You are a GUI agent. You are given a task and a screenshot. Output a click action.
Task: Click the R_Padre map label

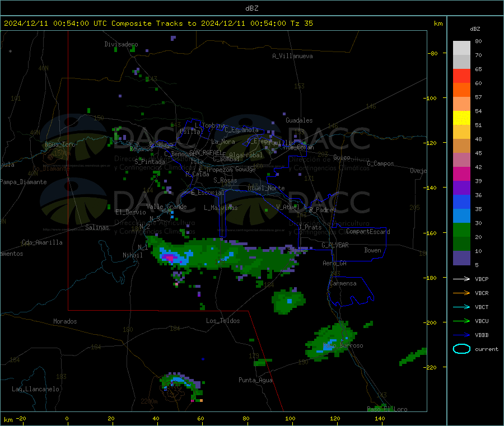(x=321, y=210)
